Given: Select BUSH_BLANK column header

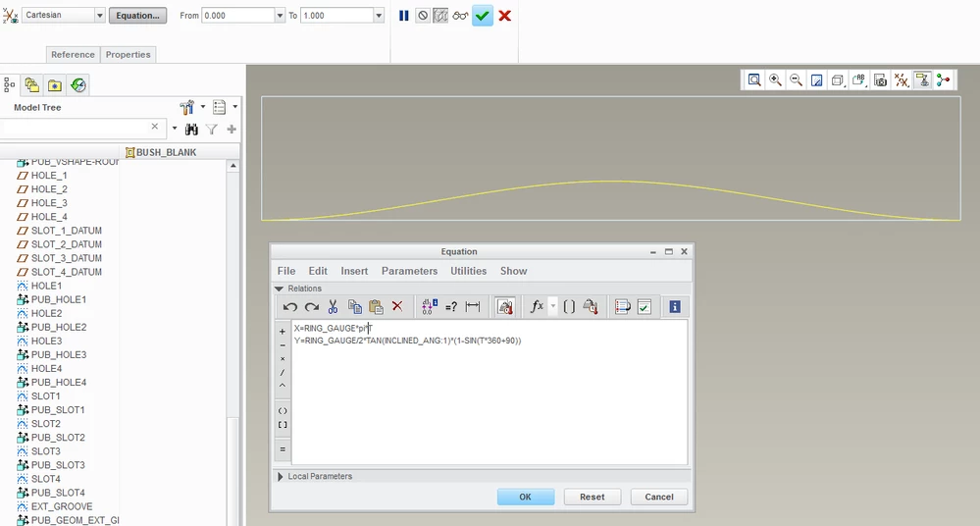Looking at the screenshot, I should (x=161, y=153).
